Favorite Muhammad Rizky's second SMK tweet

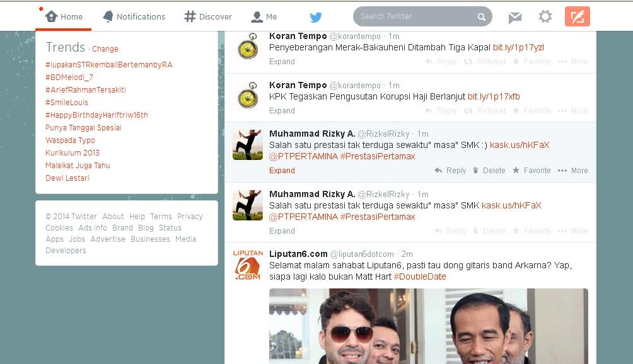point(531,231)
